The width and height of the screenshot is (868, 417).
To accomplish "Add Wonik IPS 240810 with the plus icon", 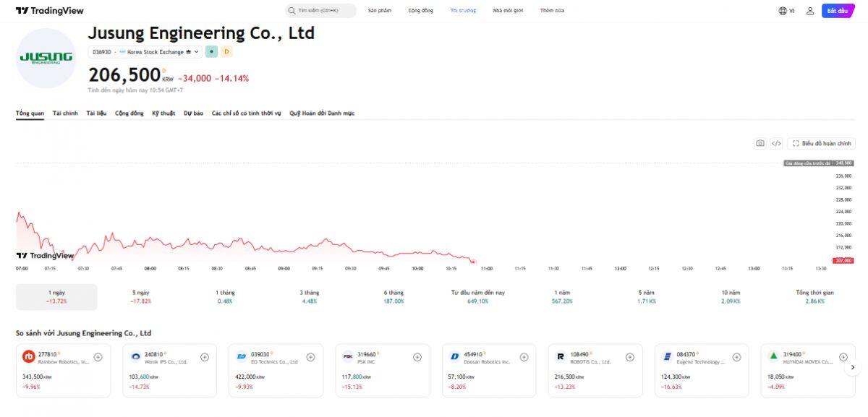I will (x=205, y=357).
